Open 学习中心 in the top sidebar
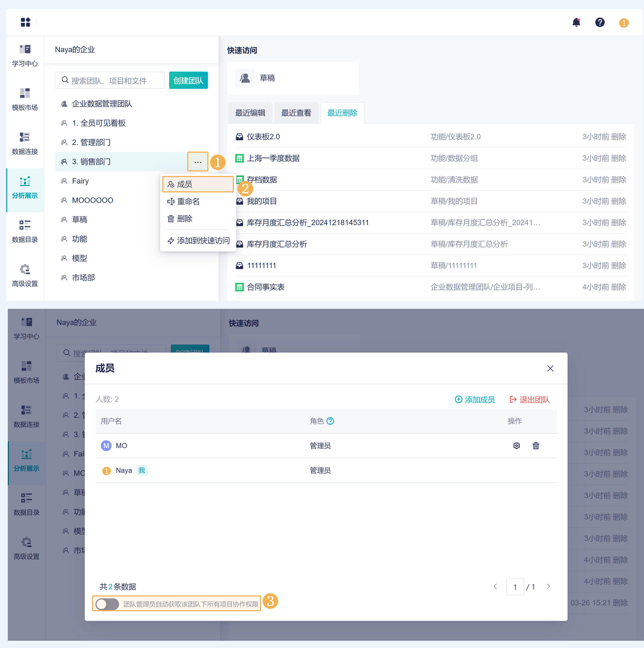 tap(25, 56)
